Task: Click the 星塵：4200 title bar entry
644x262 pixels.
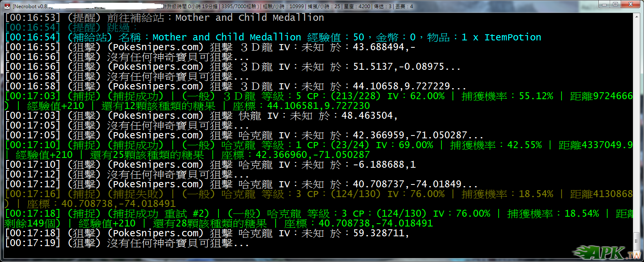Action: pos(357,6)
